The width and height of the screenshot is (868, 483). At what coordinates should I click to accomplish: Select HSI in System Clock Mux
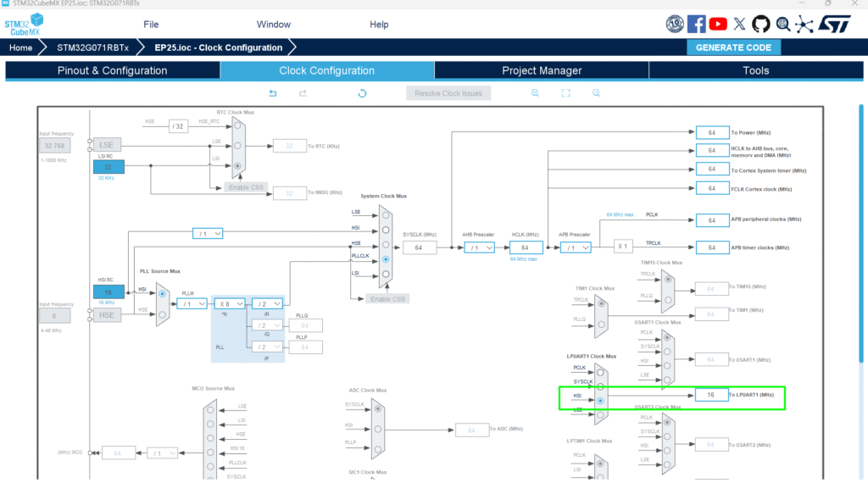coord(387,228)
